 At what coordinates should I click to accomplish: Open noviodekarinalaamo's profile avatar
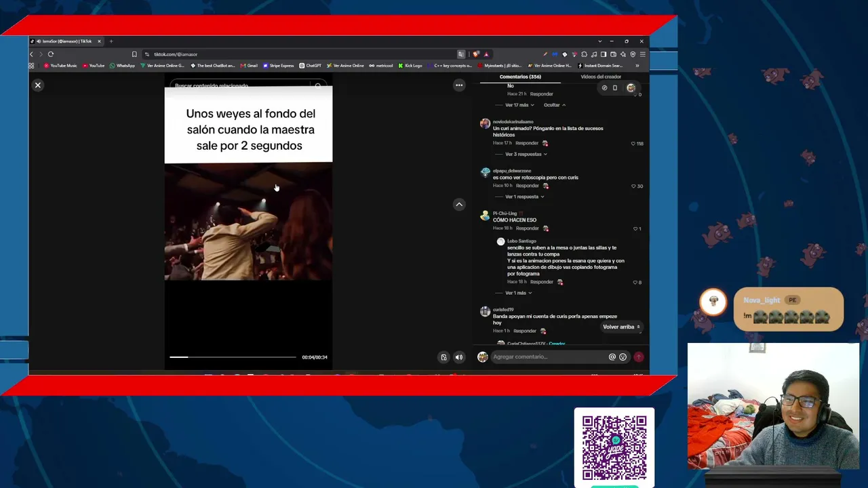coord(485,123)
